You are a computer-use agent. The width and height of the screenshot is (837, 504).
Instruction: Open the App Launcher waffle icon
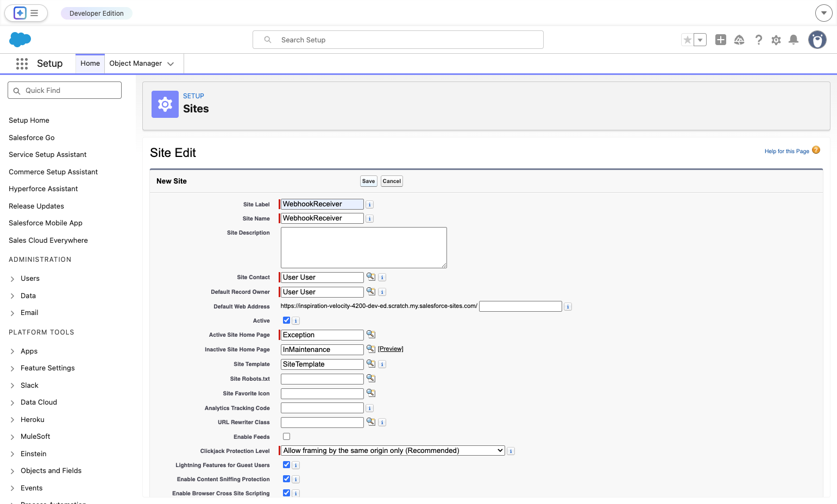[22, 64]
